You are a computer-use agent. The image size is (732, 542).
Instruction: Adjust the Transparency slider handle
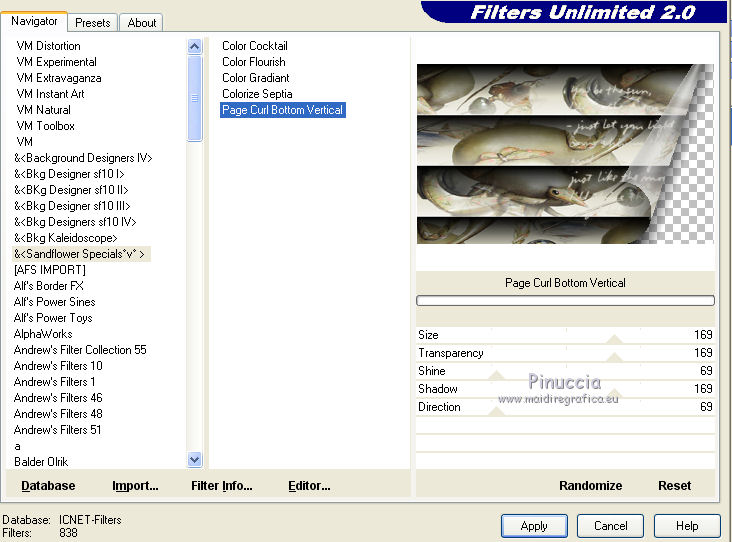coord(614,357)
